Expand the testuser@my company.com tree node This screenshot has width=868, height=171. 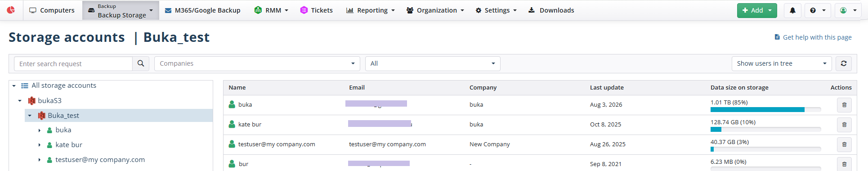click(x=40, y=160)
